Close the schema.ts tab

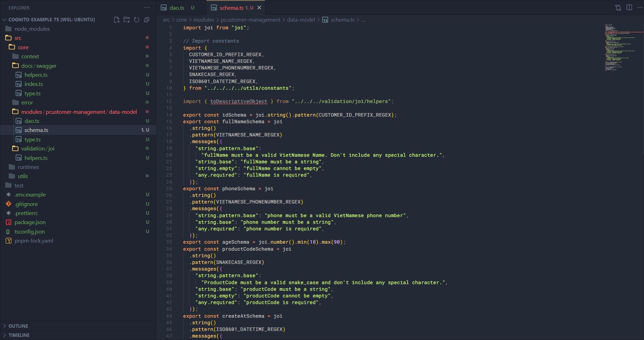(259, 8)
